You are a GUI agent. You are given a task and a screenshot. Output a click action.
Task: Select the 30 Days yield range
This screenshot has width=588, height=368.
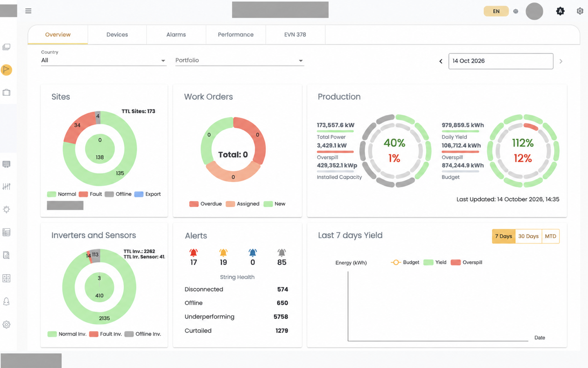pos(528,236)
